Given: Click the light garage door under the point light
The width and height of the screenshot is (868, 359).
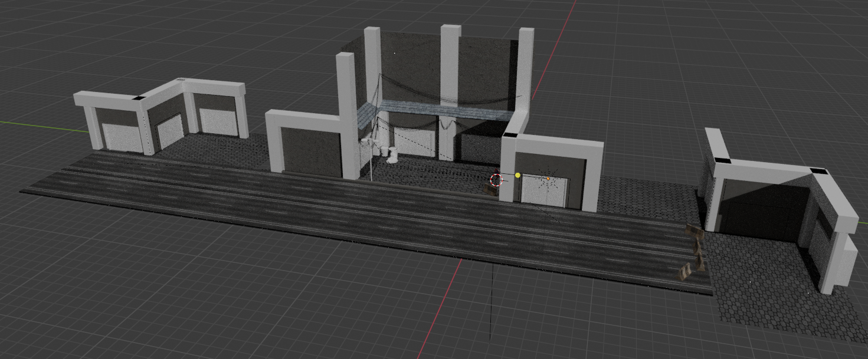Looking at the screenshot, I should pyautogui.click(x=546, y=191).
